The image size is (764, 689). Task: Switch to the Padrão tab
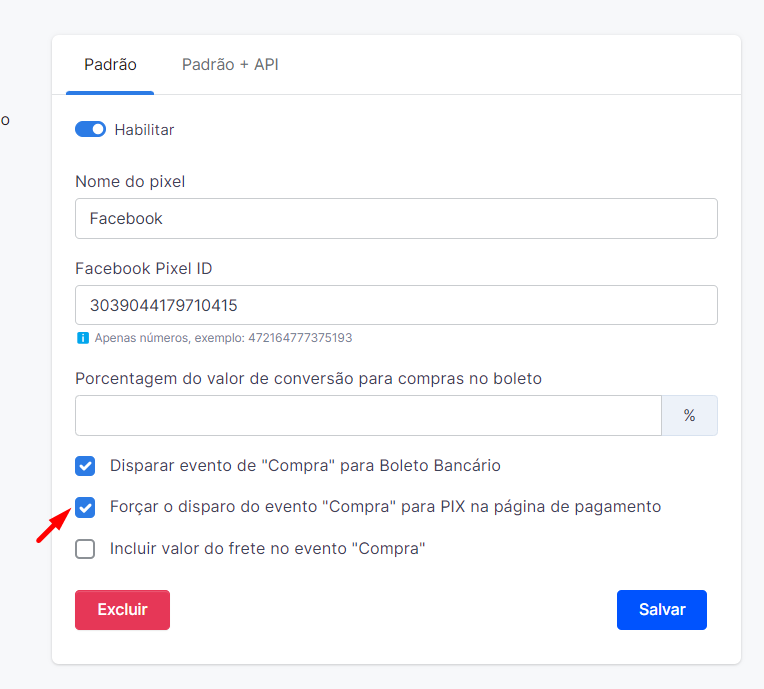point(110,65)
